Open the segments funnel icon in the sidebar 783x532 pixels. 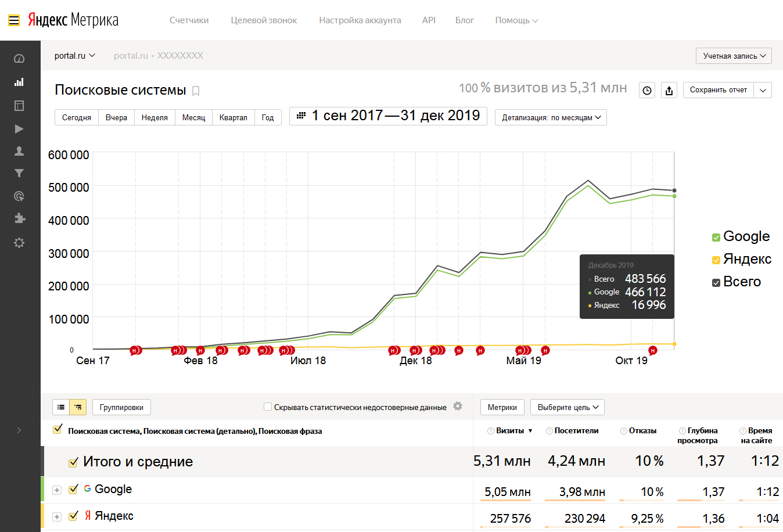click(19, 173)
